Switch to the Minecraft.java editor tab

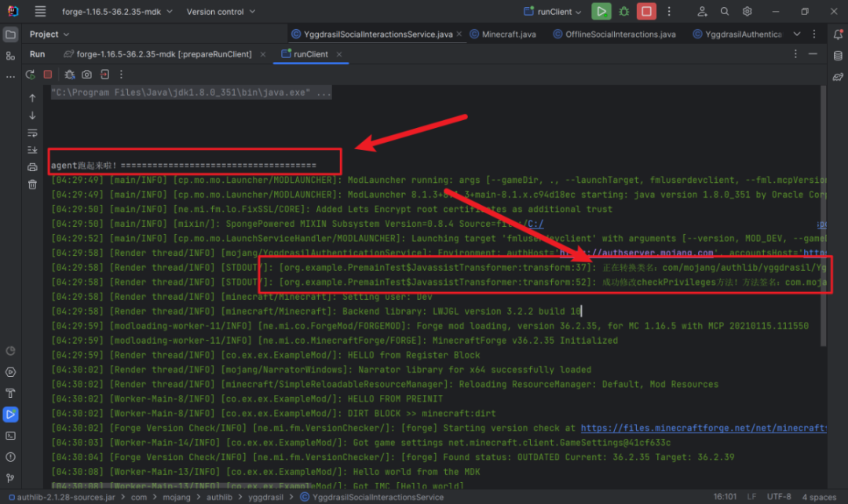click(503, 34)
